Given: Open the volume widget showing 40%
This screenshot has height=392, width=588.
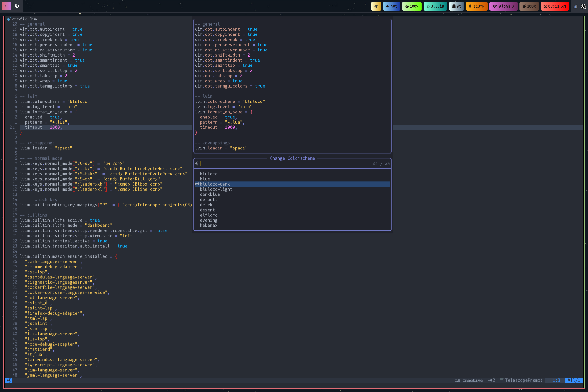Looking at the screenshot, I should coord(391,6).
